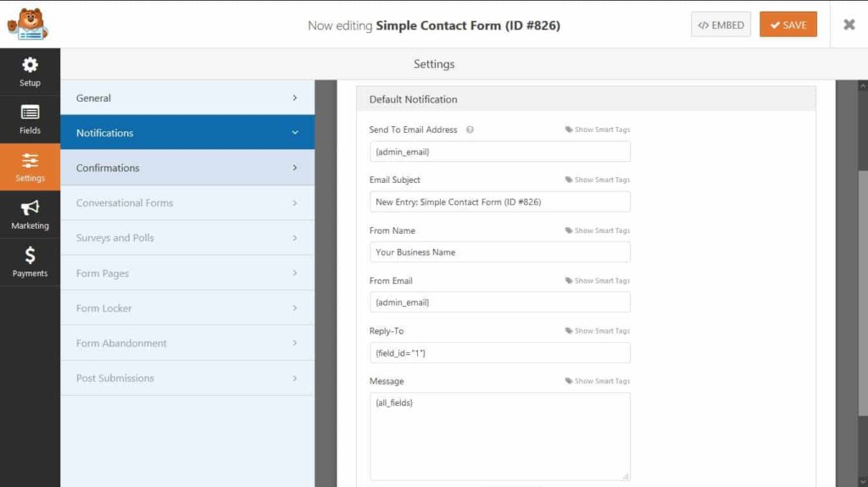Click the Settings heading text
Image resolution: width=868 pixels, height=487 pixels.
click(434, 64)
